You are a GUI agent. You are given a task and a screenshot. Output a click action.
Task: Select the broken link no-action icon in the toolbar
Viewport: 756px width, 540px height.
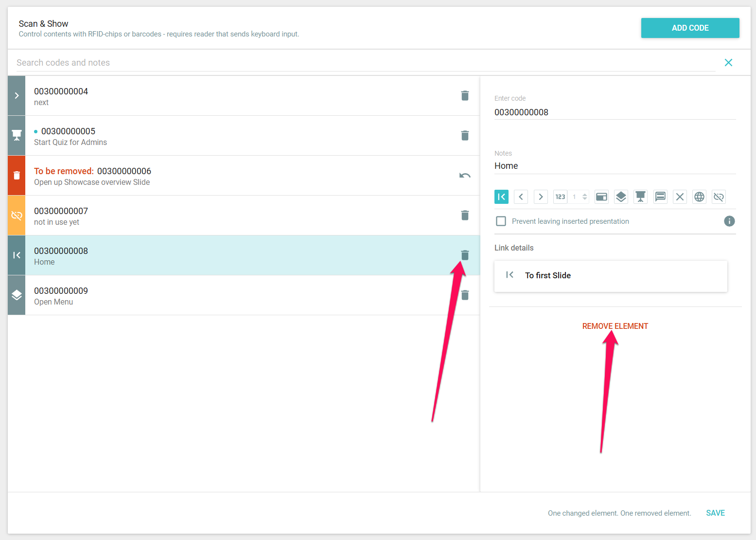tap(719, 197)
